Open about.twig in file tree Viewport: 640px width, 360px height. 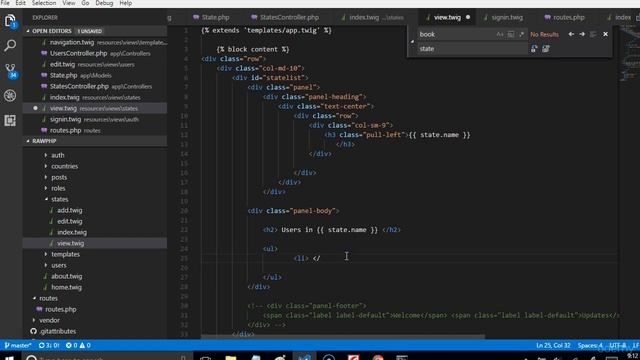tap(66, 276)
